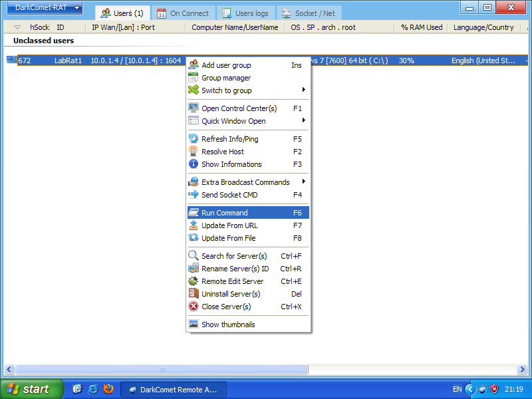Viewport: 532px width, 399px height.
Task: Expand hidden system tray icons
Action: 471,389
